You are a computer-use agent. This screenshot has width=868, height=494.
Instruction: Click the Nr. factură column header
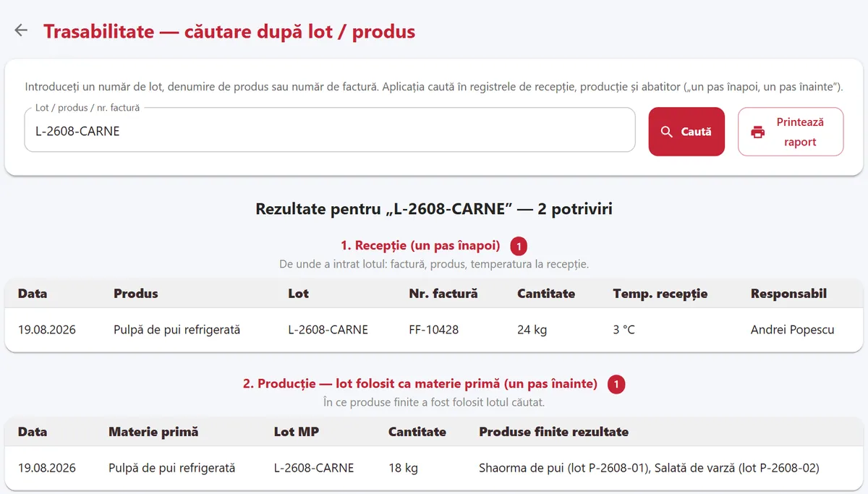click(443, 294)
